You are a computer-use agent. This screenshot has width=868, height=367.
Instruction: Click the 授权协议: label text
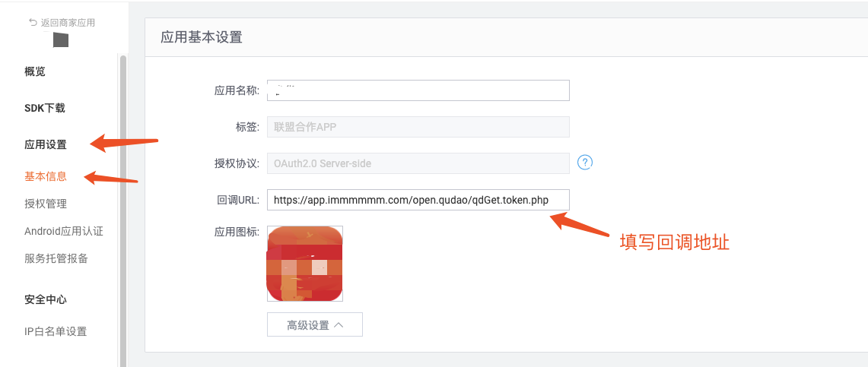point(237,163)
